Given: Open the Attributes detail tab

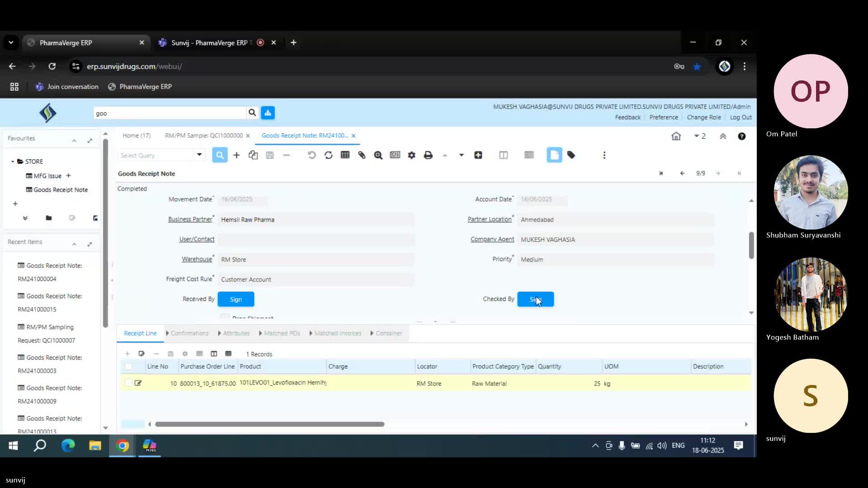Looking at the screenshot, I should pyautogui.click(x=234, y=333).
